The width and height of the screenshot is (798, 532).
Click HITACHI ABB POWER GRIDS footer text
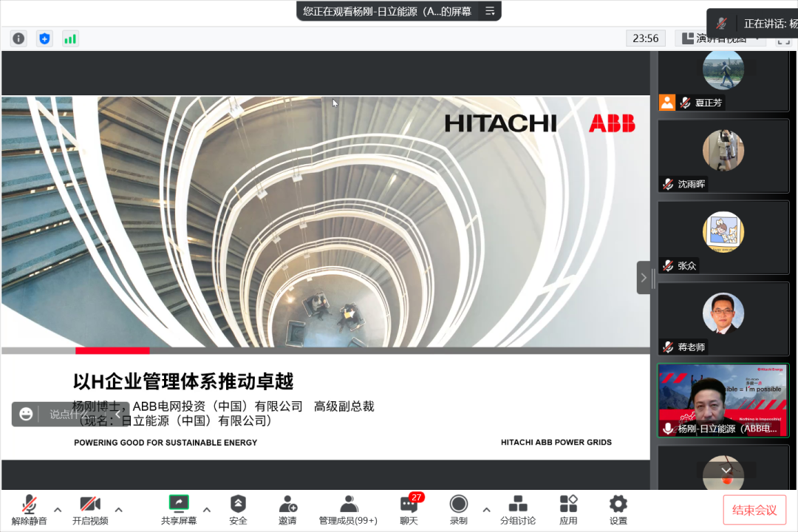click(556, 443)
